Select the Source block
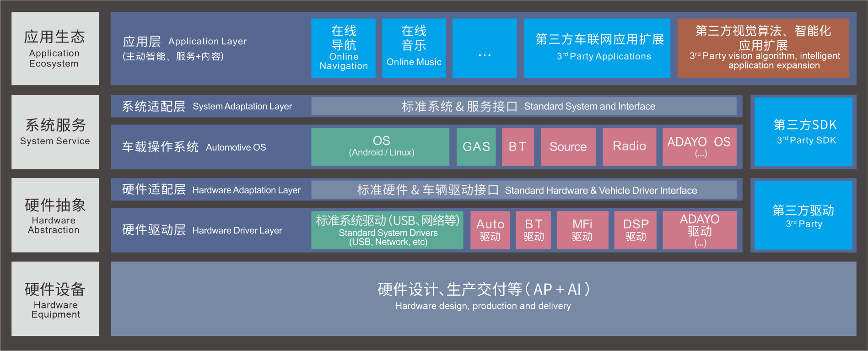Image resolution: width=868 pixels, height=351 pixels. 568,146
